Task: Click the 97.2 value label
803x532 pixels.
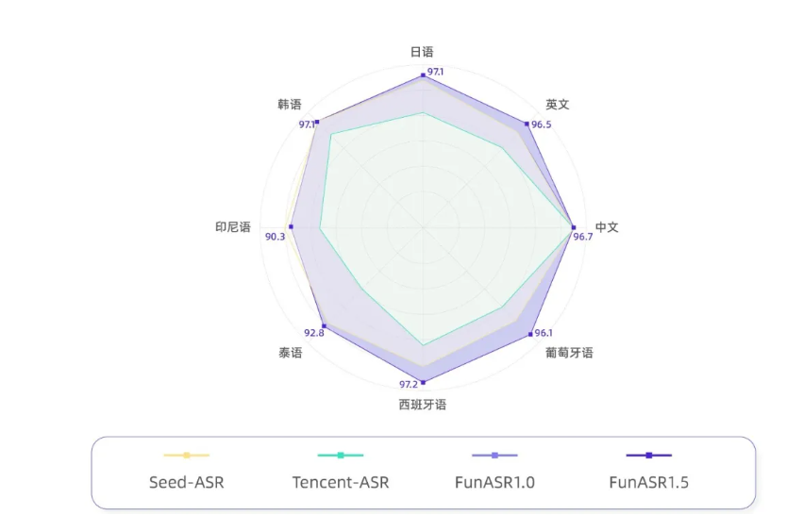Action: (x=408, y=384)
